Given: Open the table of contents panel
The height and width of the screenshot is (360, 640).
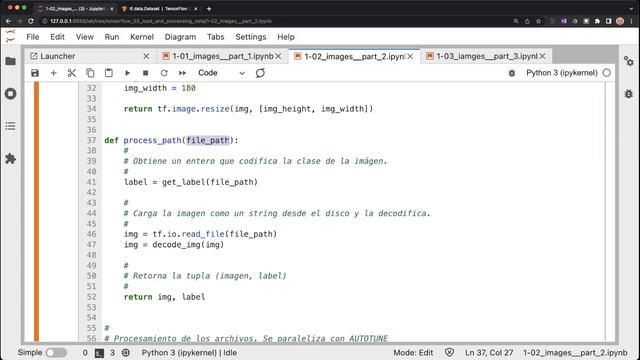Looking at the screenshot, I should coord(11,126).
